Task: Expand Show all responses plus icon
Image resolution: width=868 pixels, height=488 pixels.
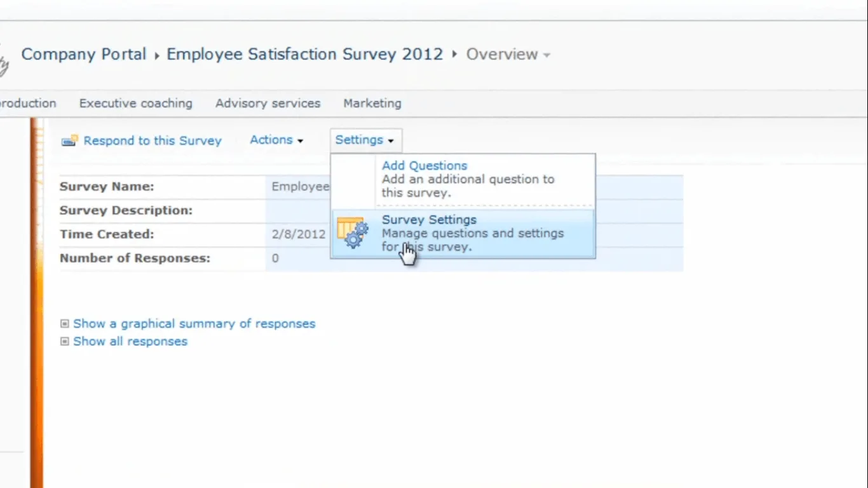Action: 64,342
